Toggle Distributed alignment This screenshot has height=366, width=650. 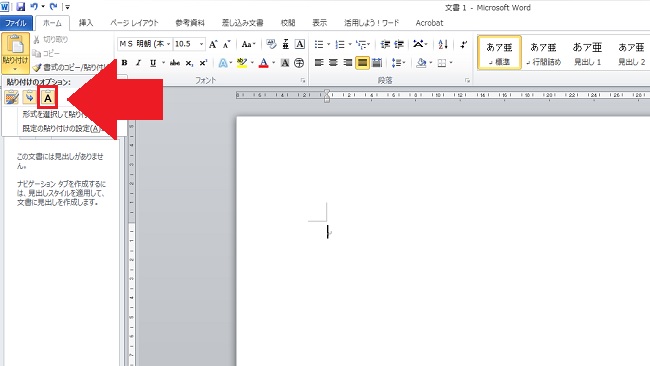pyautogui.click(x=377, y=63)
